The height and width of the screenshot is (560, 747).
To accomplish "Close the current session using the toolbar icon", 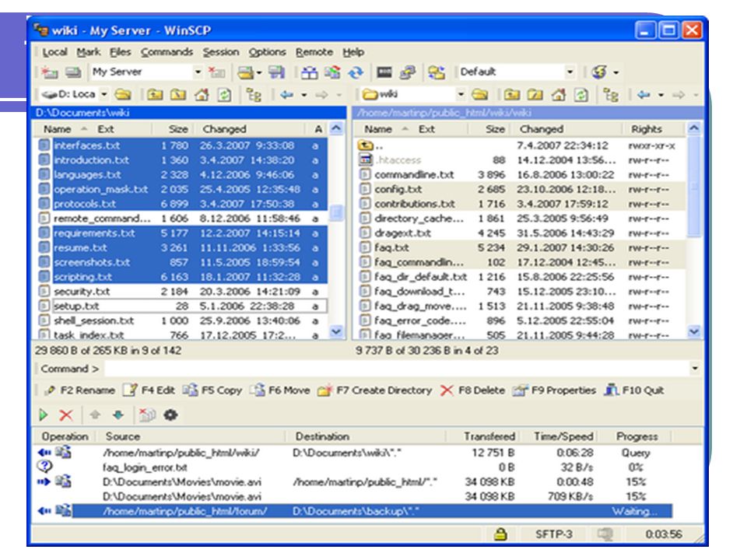I will [x=217, y=72].
